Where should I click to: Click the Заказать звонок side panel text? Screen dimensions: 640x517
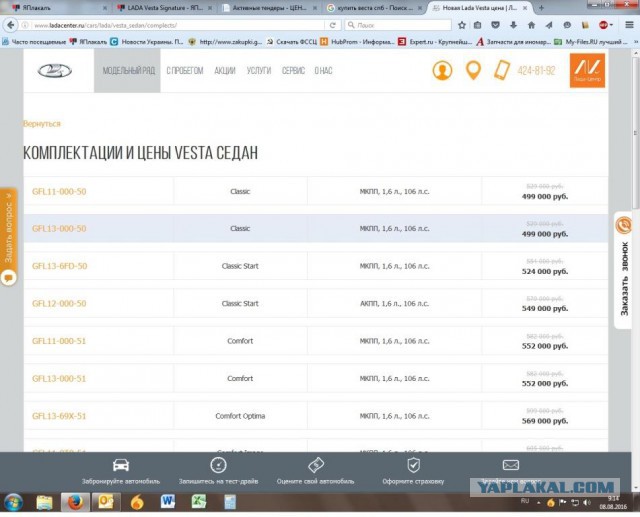click(x=624, y=279)
